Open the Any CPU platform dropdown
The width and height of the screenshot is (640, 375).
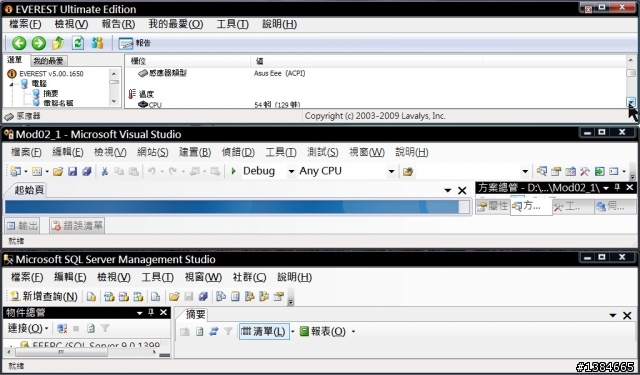(x=391, y=171)
